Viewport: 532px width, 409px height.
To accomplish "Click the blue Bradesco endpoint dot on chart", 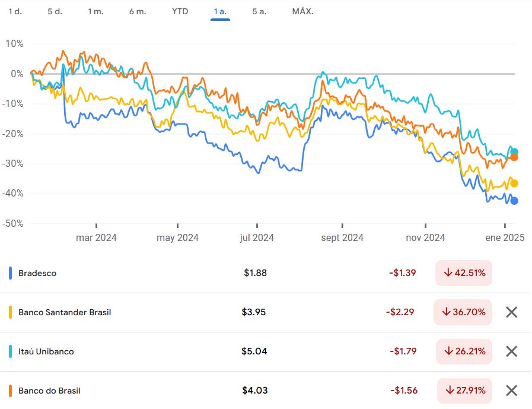I will pos(514,201).
